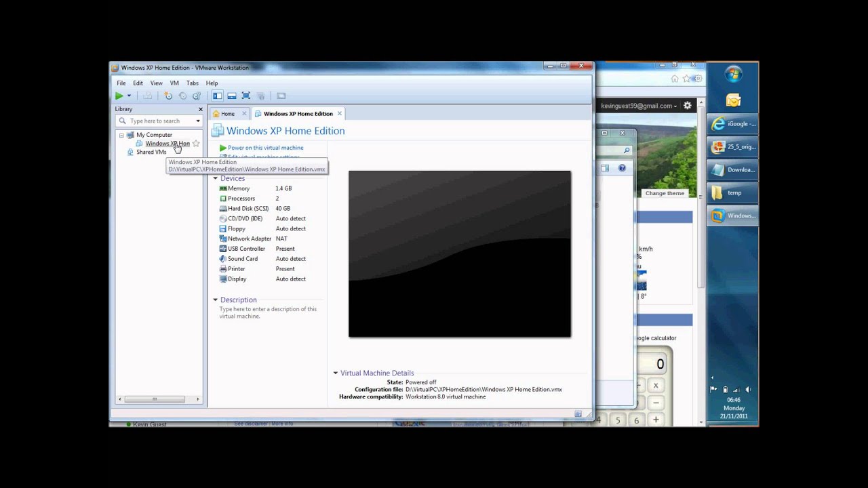Click the virtual machine screen preview
This screenshot has height=488, width=868.
pos(460,253)
